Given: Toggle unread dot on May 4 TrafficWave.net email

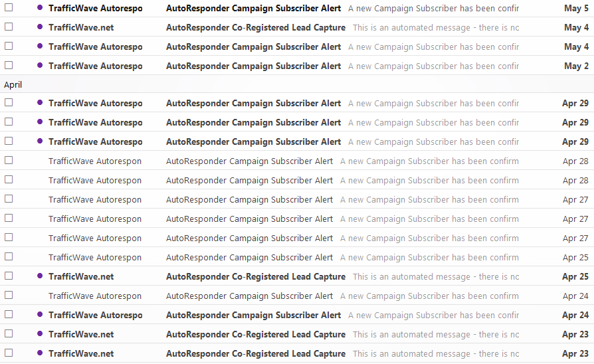Looking at the screenshot, I should pyautogui.click(x=40, y=27).
